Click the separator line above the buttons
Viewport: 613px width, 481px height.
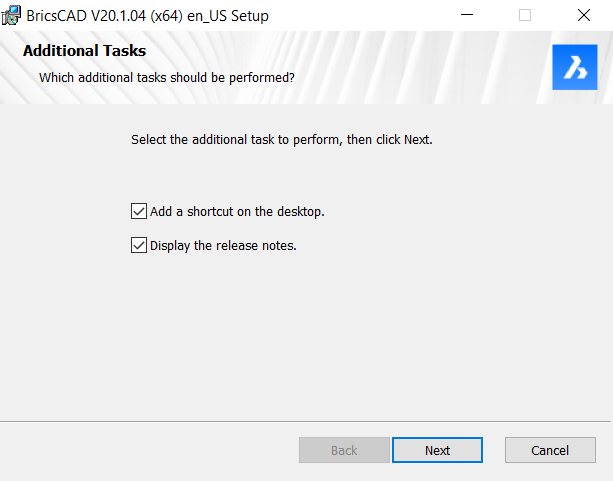click(x=305, y=421)
